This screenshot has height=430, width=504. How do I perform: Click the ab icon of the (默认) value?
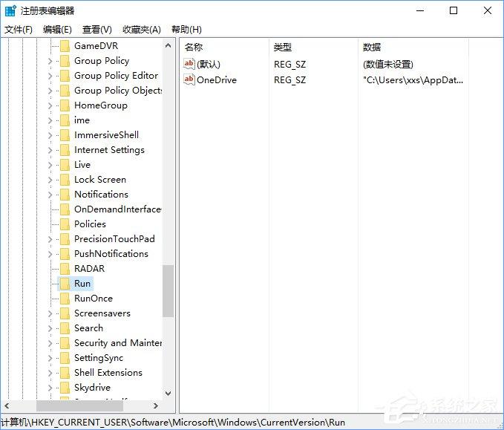coord(189,64)
